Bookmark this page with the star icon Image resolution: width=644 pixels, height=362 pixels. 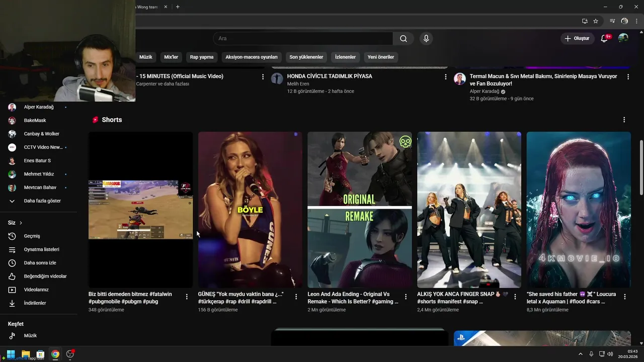point(596,21)
